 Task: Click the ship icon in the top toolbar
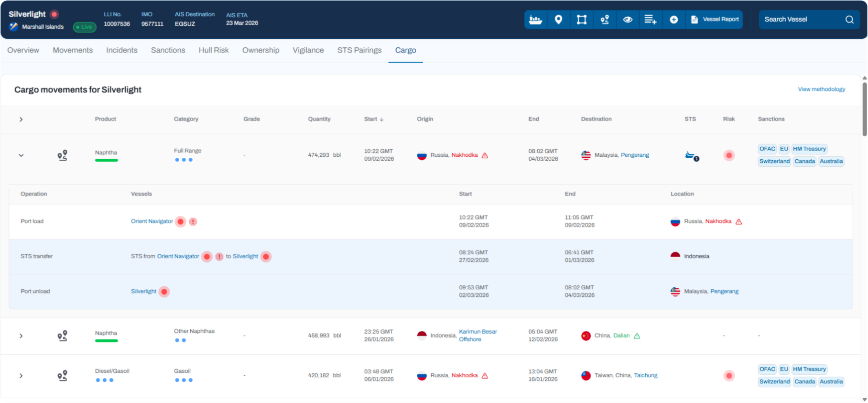(x=535, y=20)
